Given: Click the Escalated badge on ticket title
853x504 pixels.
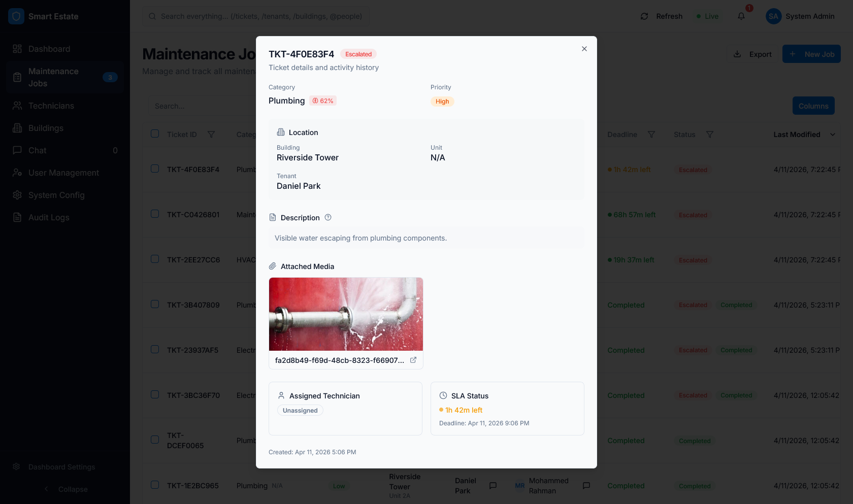Looking at the screenshot, I should [x=358, y=54].
